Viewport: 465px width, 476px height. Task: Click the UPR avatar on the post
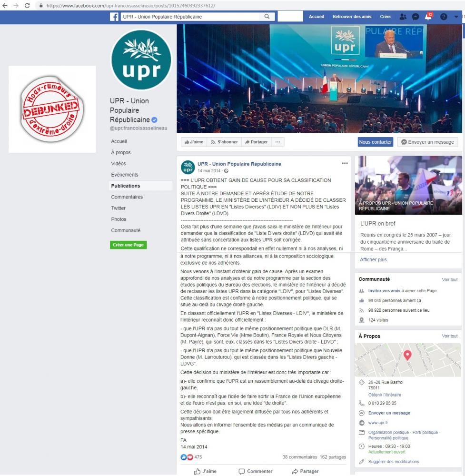188,167
